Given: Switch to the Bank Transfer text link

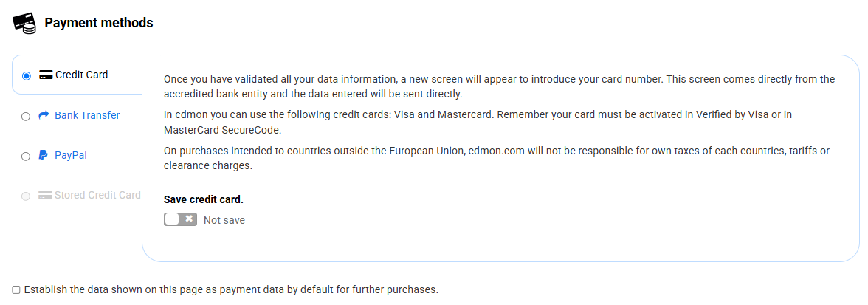Looking at the screenshot, I should [87, 115].
